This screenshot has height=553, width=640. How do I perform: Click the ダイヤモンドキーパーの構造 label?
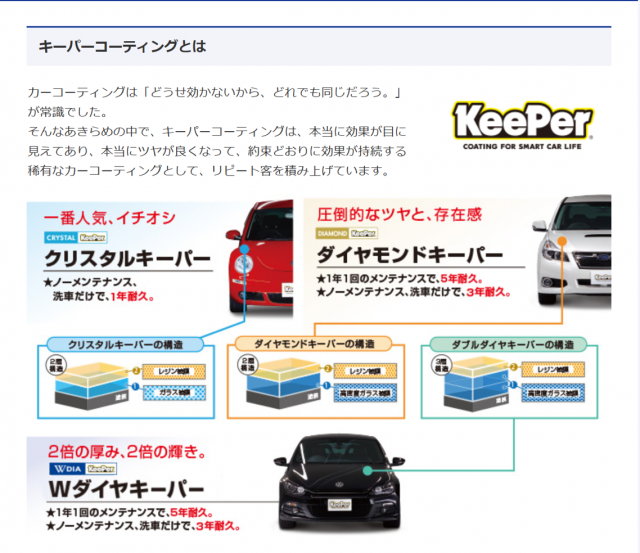(316, 344)
